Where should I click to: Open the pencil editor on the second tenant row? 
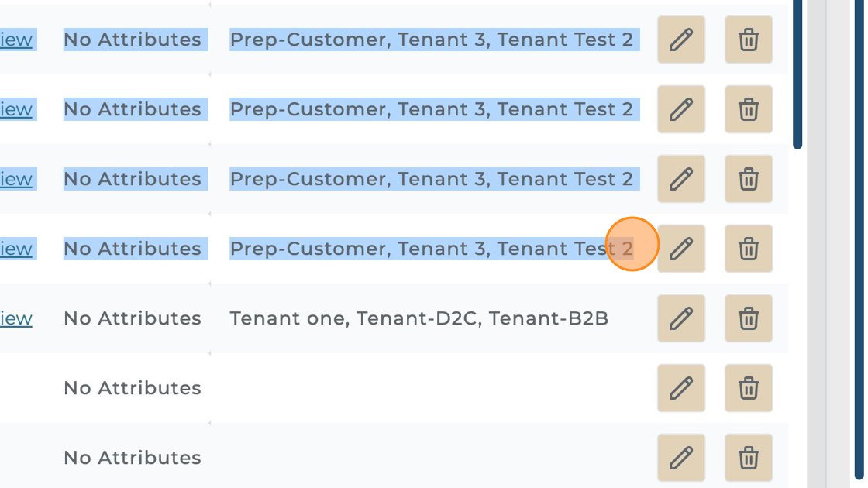pos(680,109)
